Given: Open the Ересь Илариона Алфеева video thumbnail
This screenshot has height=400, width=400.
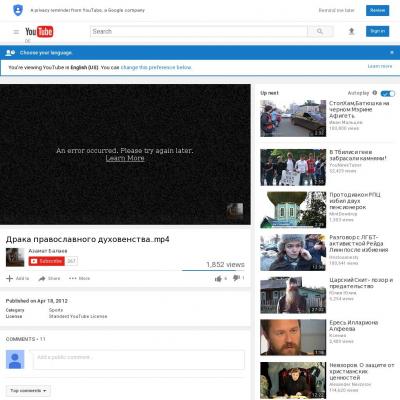Looking at the screenshot, I should coord(293,337).
